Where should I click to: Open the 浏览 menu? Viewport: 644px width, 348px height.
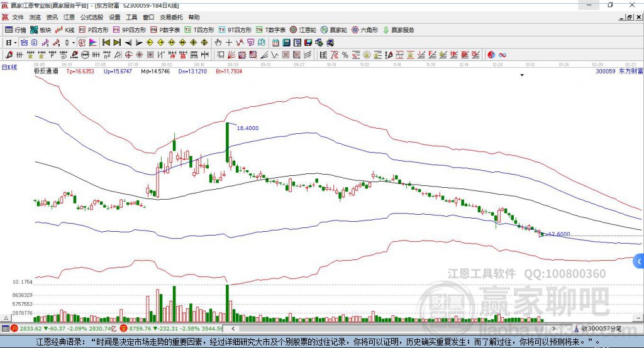pyautogui.click(x=35, y=17)
